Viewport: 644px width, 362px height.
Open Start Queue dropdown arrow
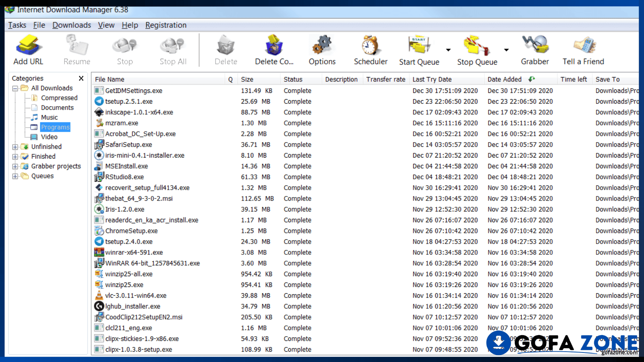pos(448,50)
